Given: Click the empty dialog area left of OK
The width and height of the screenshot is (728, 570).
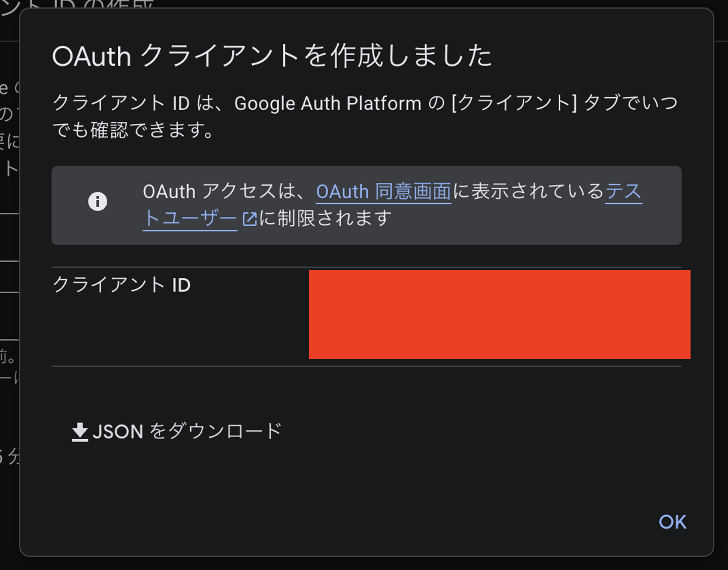Looking at the screenshot, I should click(x=404, y=520).
